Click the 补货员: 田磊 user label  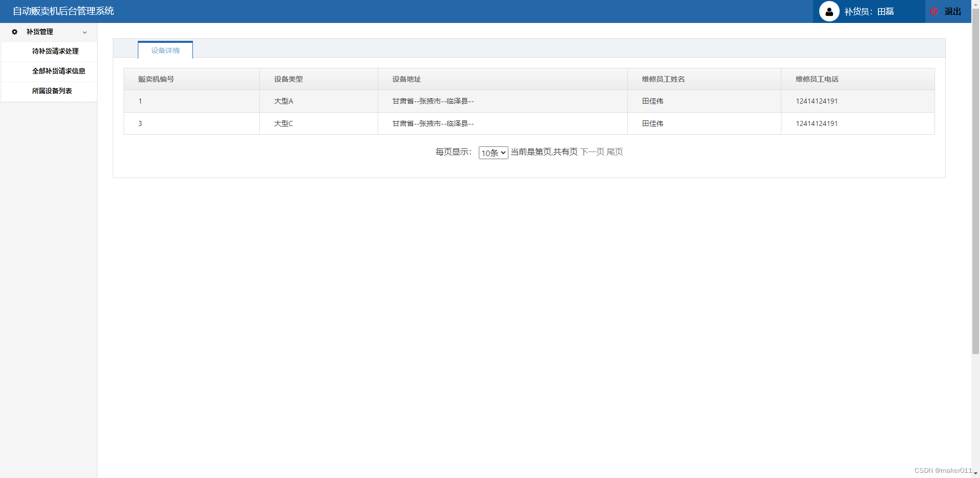(869, 11)
